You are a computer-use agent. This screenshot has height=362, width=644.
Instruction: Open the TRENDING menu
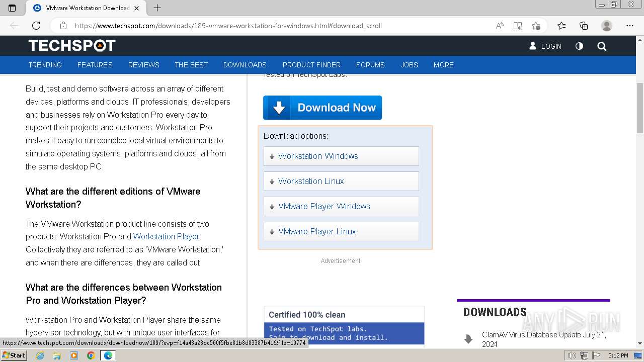coord(45,65)
